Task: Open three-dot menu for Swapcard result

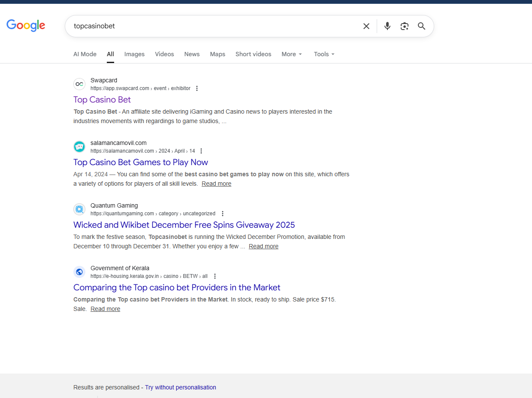Action: (x=197, y=88)
